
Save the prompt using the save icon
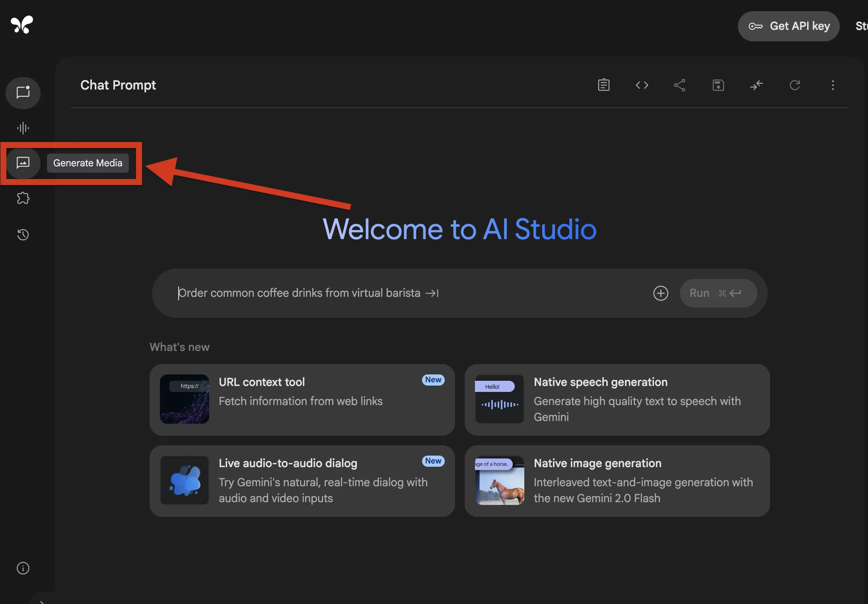718,85
